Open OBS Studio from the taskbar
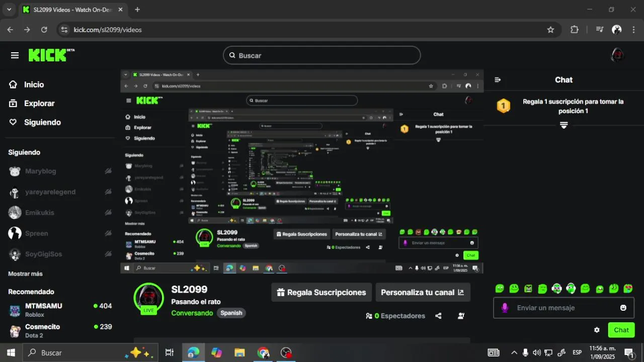 [x=286, y=352]
